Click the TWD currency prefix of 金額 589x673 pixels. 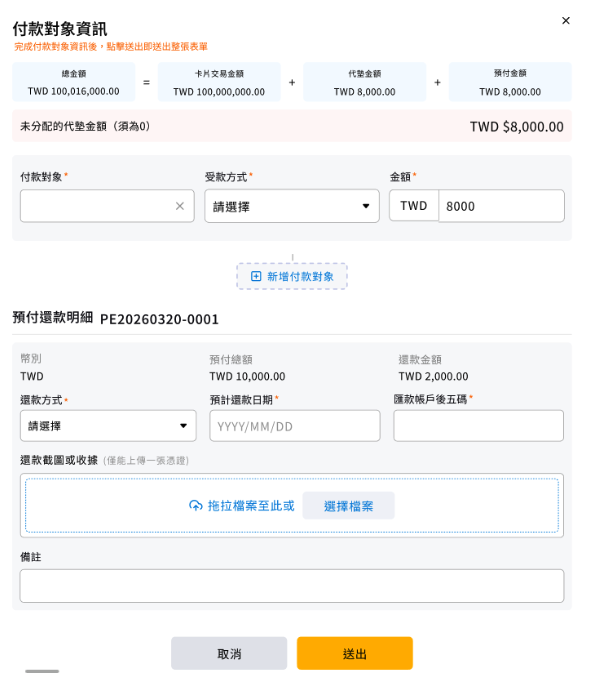coord(414,206)
